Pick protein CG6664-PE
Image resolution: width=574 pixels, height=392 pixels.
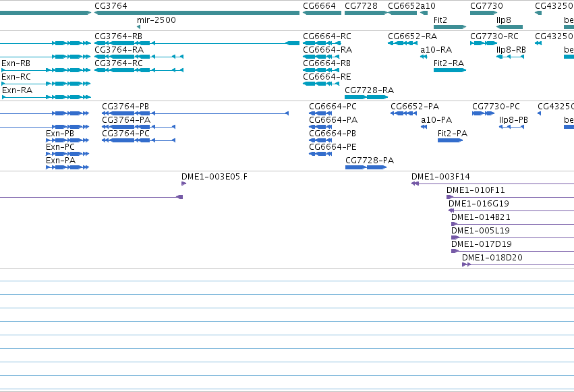tap(333, 147)
